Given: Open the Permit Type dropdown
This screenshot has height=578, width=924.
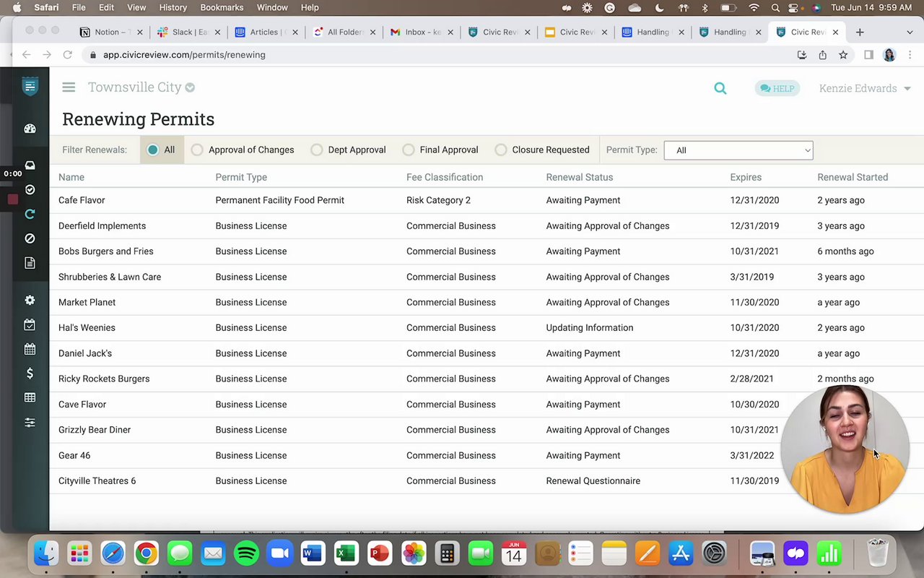Looking at the screenshot, I should tap(738, 150).
